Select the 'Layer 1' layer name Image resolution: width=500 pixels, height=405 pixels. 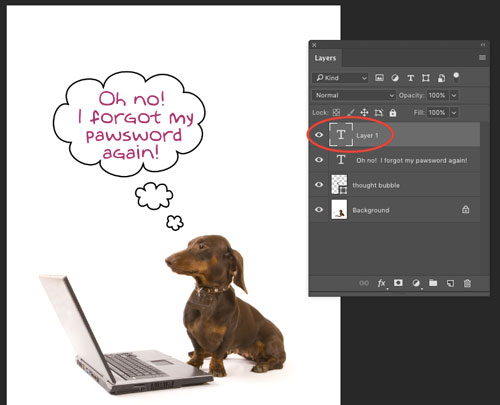(x=367, y=136)
